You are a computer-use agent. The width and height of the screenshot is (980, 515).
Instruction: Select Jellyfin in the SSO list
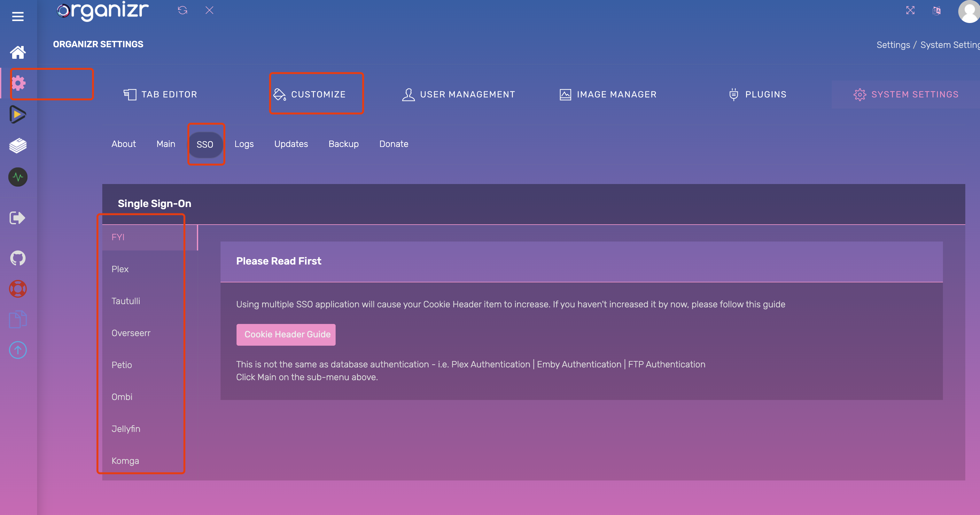point(126,429)
